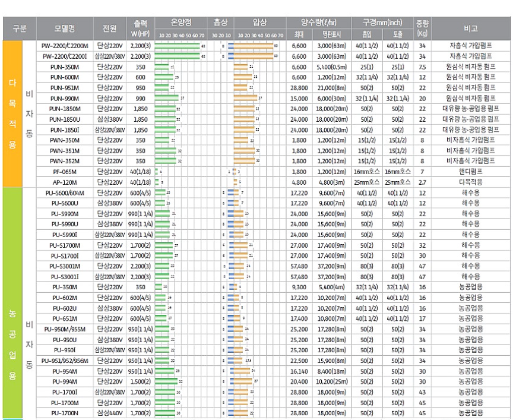Select model name PUN-350M
Screen dimensions: 513x420
(x=65, y=67)
